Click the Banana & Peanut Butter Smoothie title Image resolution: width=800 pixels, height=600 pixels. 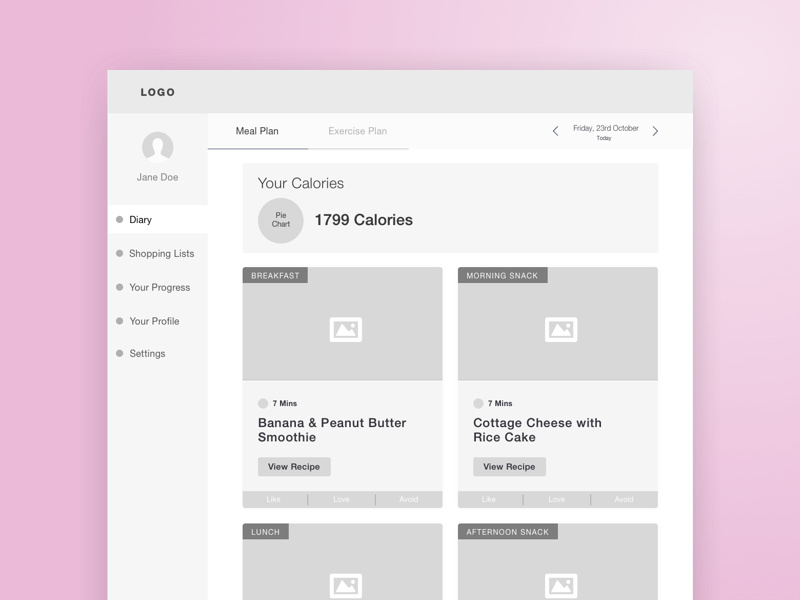pyautogui.click(x=332, y=430)
